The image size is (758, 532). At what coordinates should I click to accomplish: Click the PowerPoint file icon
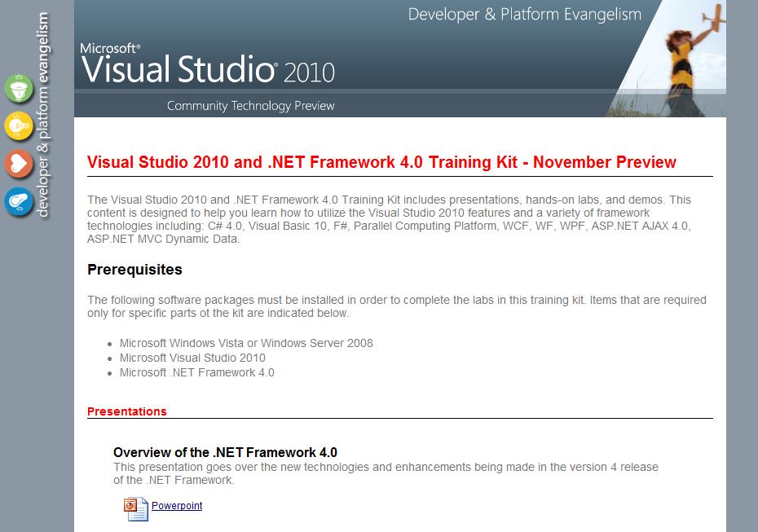click(136, 509)
